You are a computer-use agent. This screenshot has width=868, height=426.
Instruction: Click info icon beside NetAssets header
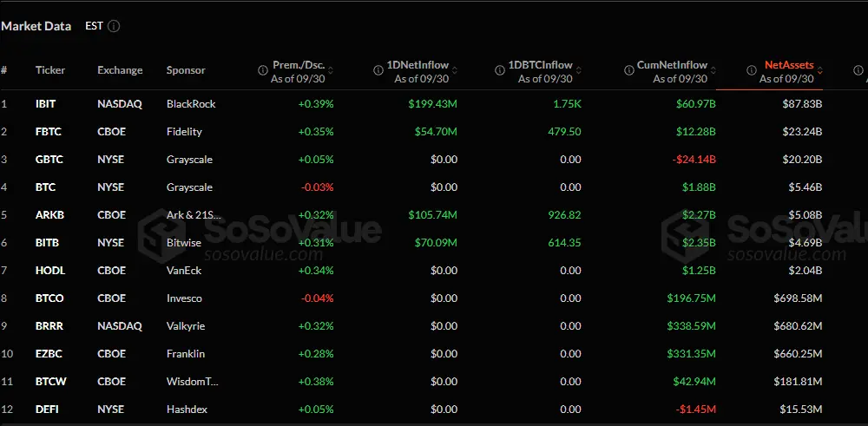point(752,70)
